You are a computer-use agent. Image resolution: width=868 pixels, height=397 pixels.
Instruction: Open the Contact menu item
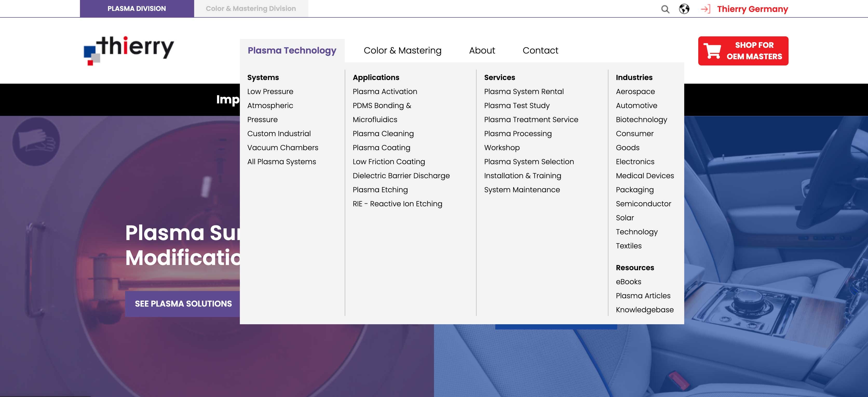pos(540,50)
